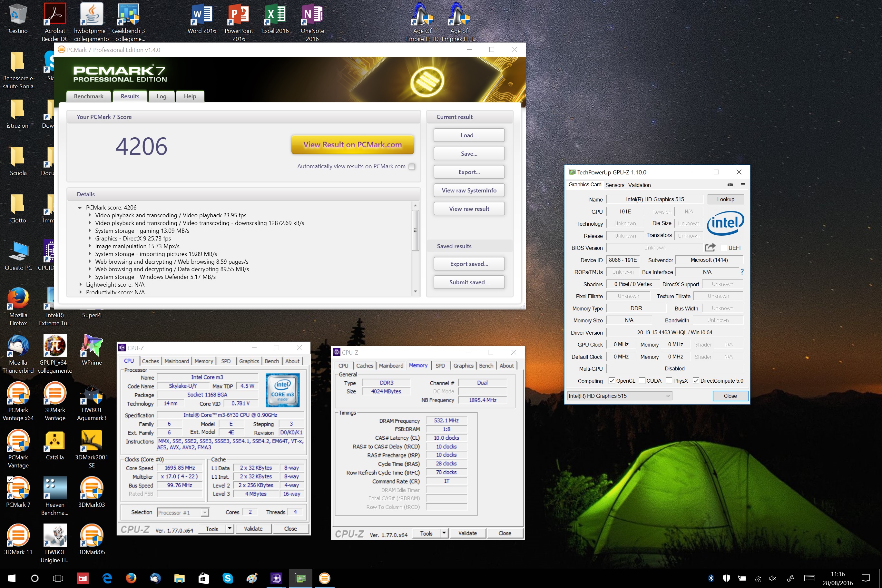This screenshot has height=588, width=882.
Task: Click the Export... button under Current result
Action: 469,172
